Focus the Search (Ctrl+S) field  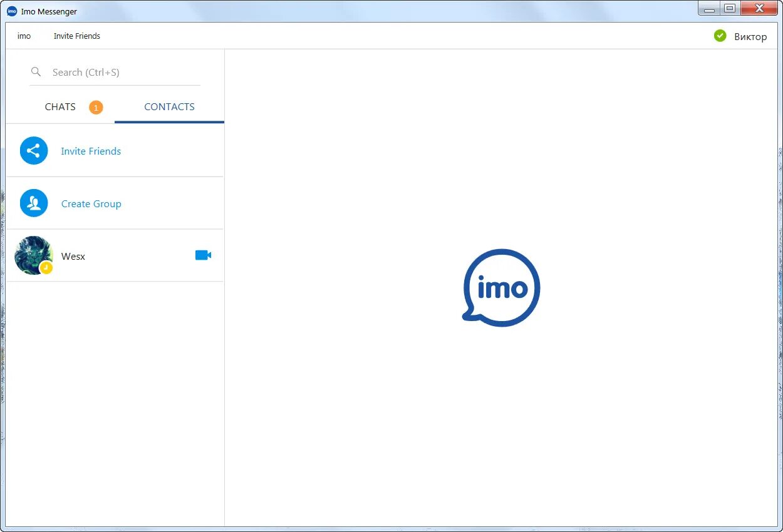[115, 73]
